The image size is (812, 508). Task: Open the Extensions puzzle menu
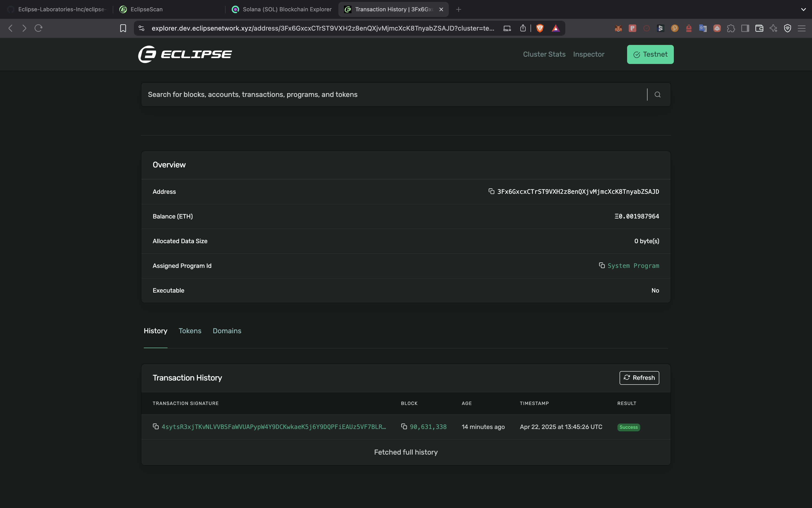[x=731, y=28]
